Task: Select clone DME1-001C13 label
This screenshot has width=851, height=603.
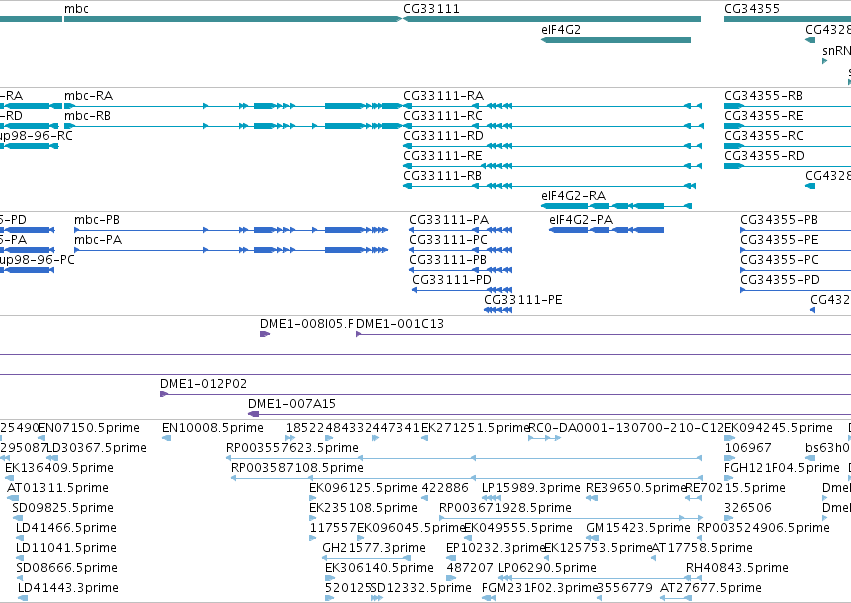Action: pos(400,324)
